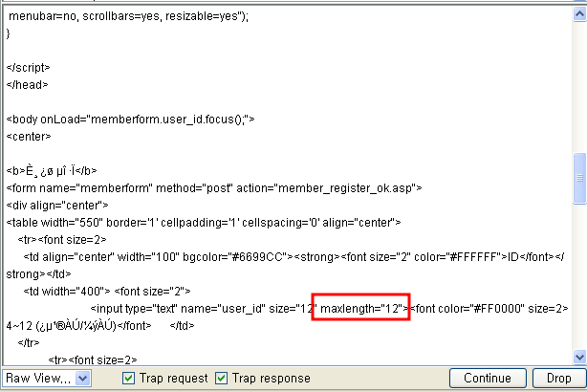The width and height of the screenshot is (587, 392).
Task: Click the <center> tag line
Action: pyautogui.click(x=29, y=137)
